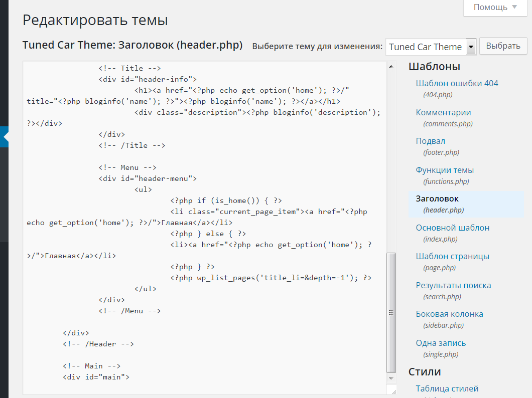Open the Помощь help tab

pyautogui.click(x=495, y=8)
